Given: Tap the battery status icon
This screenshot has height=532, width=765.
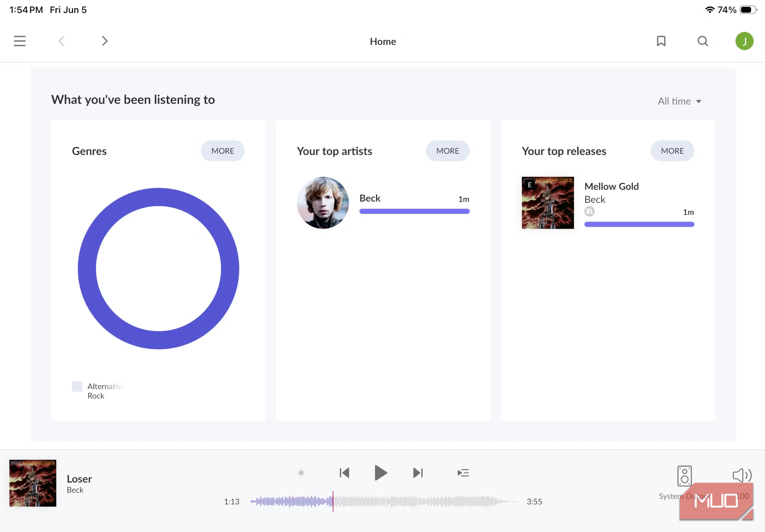Looking at the screenshot, I should click(x=748, y=9).
